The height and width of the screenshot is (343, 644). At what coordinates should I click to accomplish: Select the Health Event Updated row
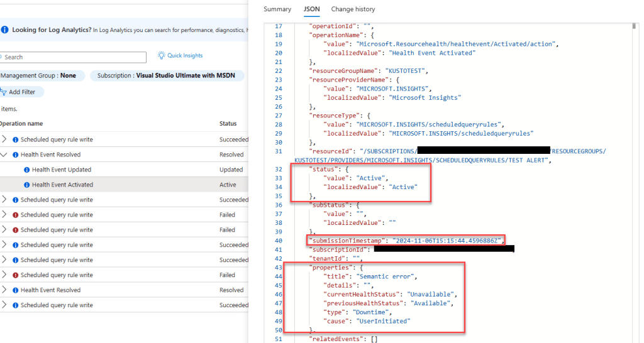point(62,170)
